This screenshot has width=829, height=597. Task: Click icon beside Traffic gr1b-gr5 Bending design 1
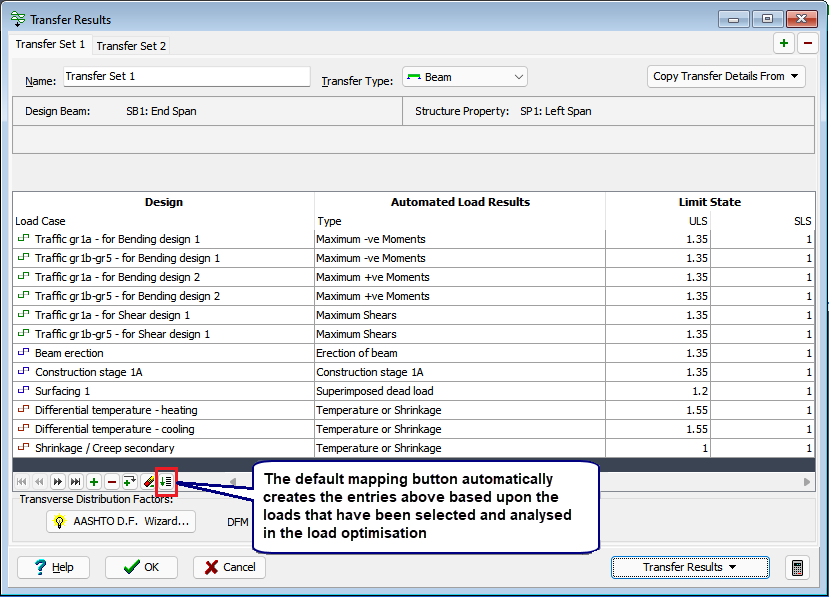[23, 258]
